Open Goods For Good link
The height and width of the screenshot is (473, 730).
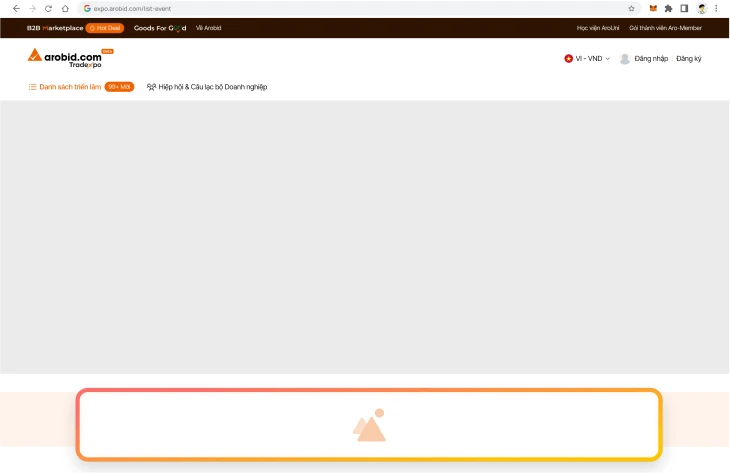point(160,28)
